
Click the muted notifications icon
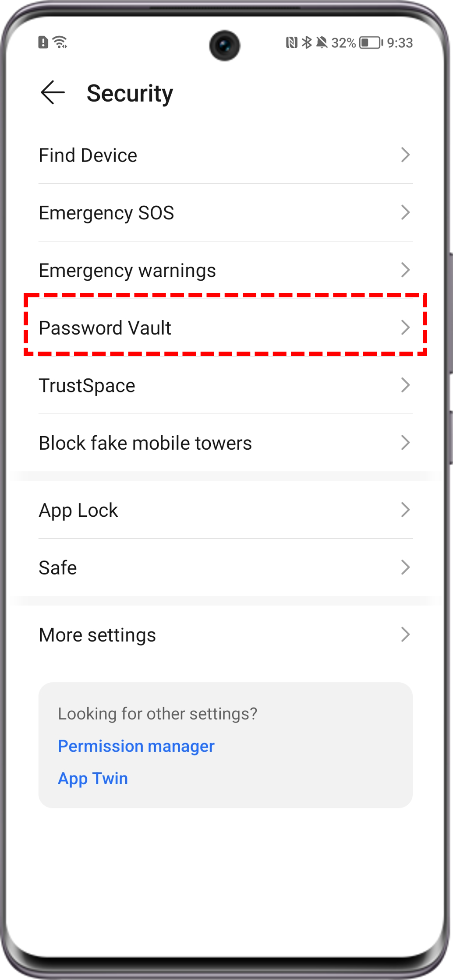(x=323, y=42)
